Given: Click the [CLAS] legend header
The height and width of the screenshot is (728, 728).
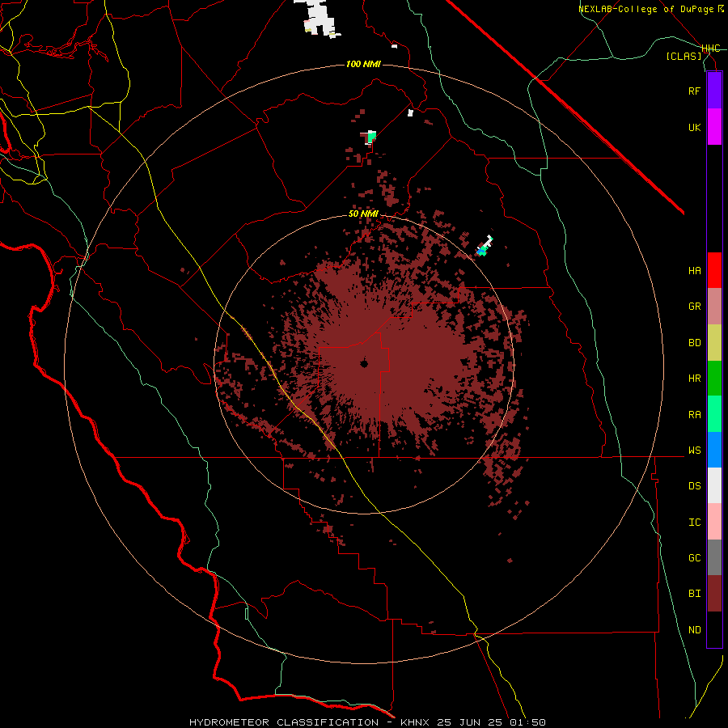Looking at the screenshot, I should coord(684,57).
